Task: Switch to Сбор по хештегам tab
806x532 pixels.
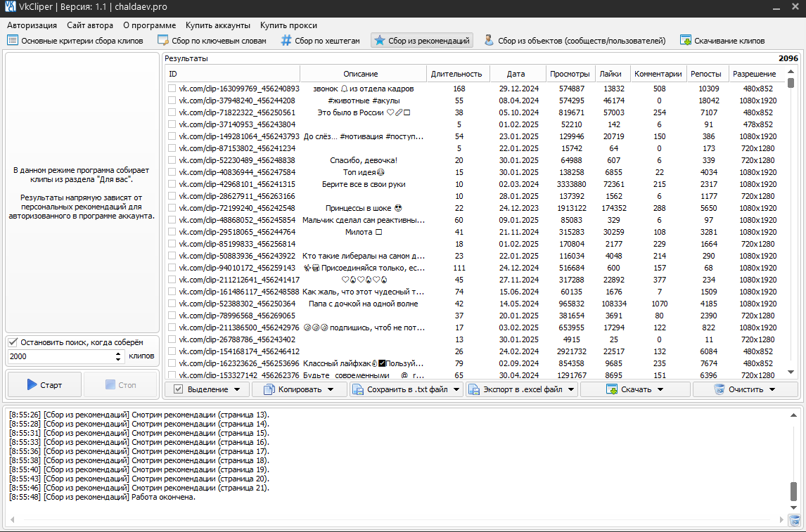Action: 320,41
